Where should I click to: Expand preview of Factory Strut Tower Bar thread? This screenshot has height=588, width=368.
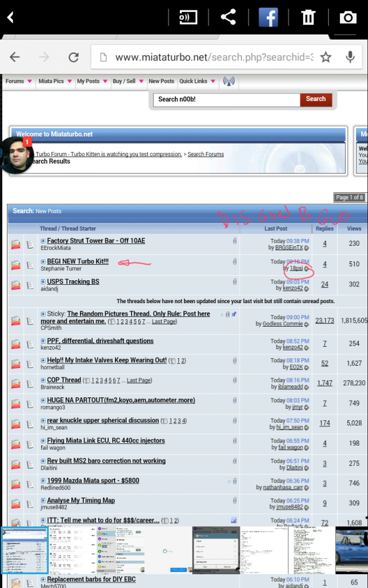click(43, 241)
